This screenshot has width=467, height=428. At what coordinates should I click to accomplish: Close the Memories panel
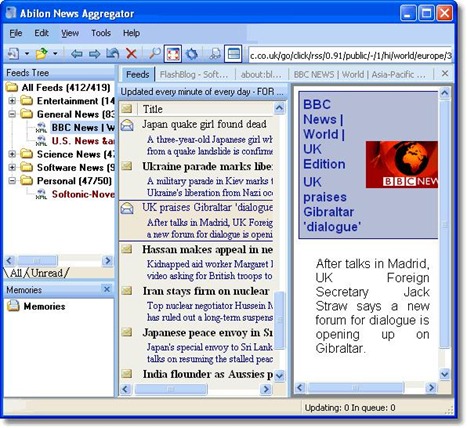[107, 289]
